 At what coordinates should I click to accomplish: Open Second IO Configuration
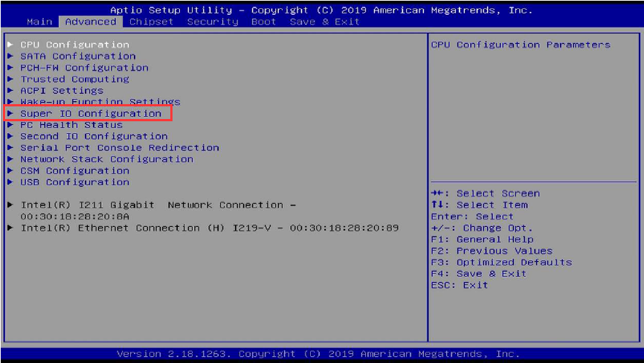click(94, 136)
